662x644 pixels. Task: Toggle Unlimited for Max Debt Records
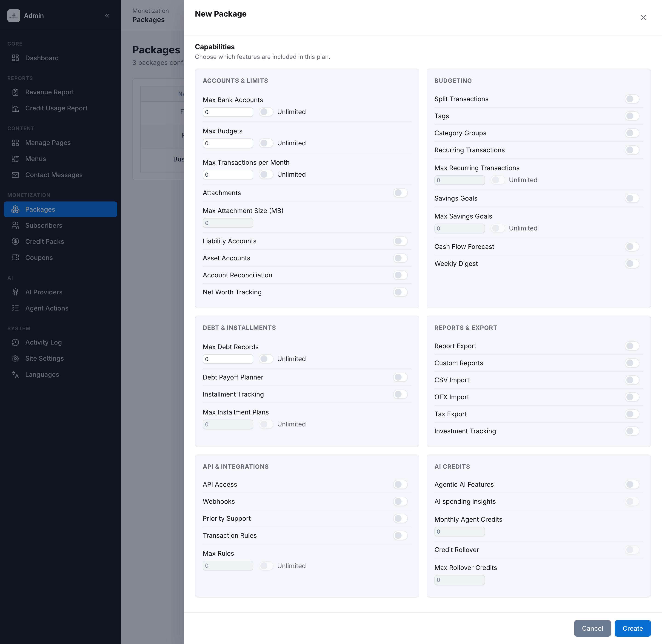click(266, 359)
